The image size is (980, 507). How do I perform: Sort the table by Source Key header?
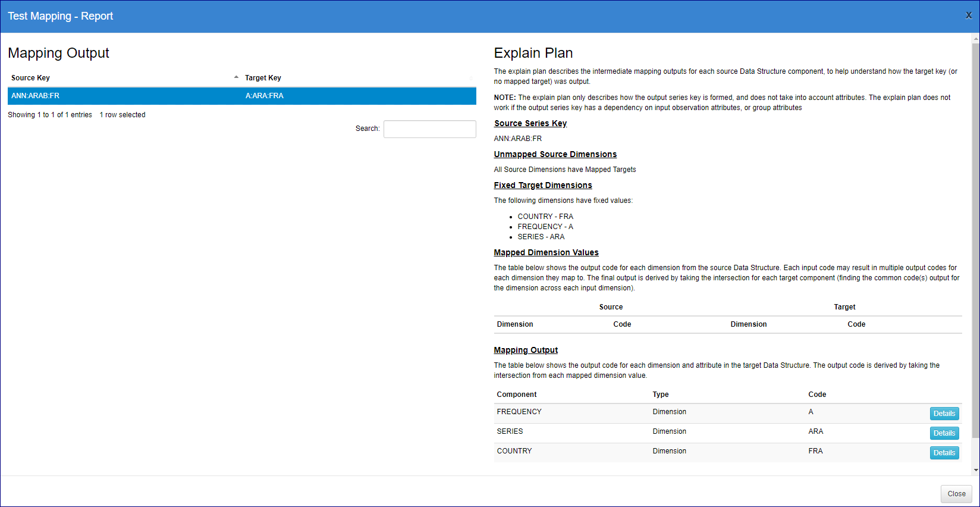point(31,78)
